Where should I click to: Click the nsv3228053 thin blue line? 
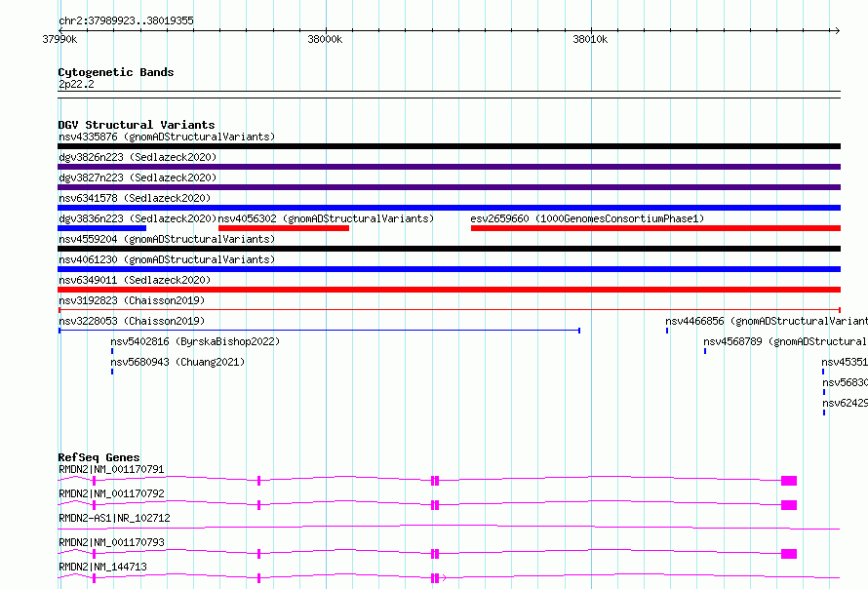[x=320, y=331]
